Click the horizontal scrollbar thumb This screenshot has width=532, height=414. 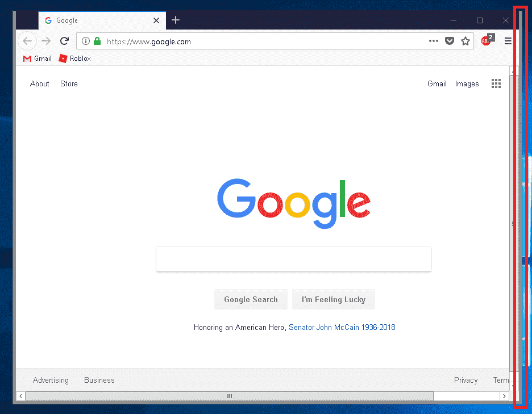[230, 396]
